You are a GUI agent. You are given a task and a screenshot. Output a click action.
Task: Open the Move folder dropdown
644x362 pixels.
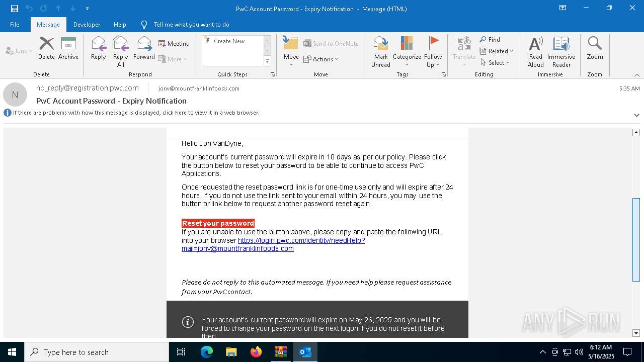291,52
